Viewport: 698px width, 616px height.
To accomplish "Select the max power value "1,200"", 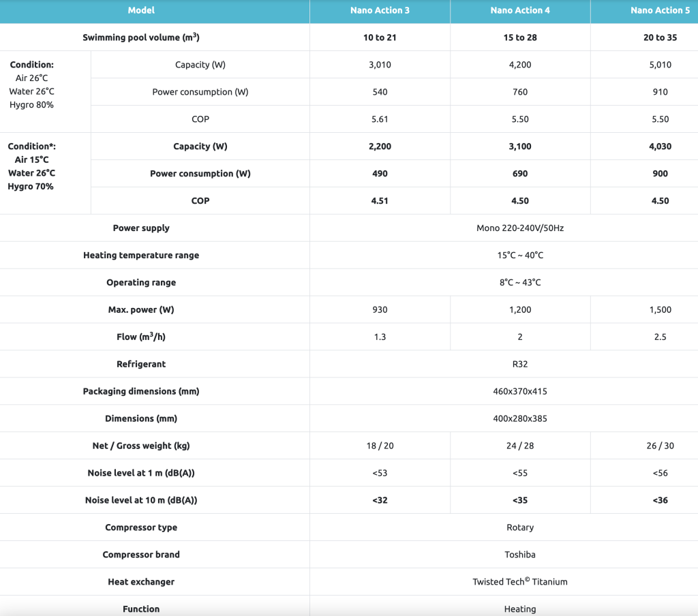I will 520,310.
